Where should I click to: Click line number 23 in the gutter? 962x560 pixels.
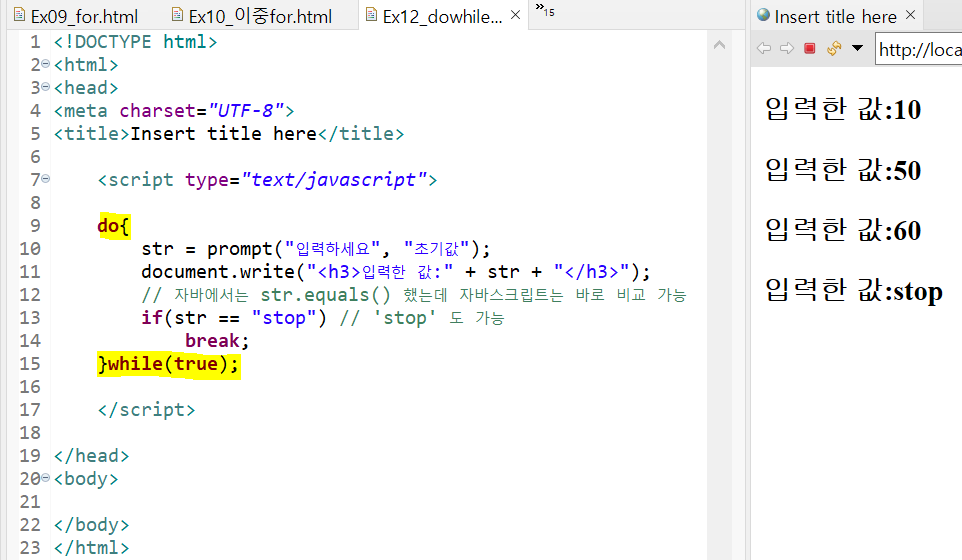30,548
